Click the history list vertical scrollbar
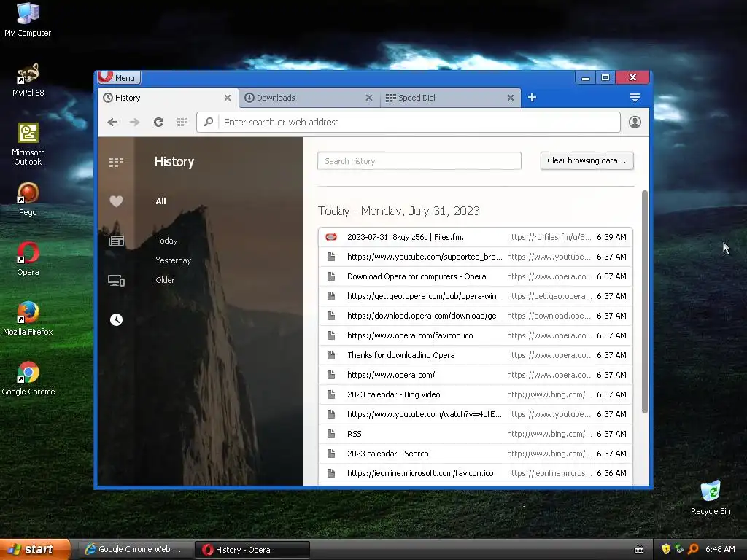 point(645,302)
